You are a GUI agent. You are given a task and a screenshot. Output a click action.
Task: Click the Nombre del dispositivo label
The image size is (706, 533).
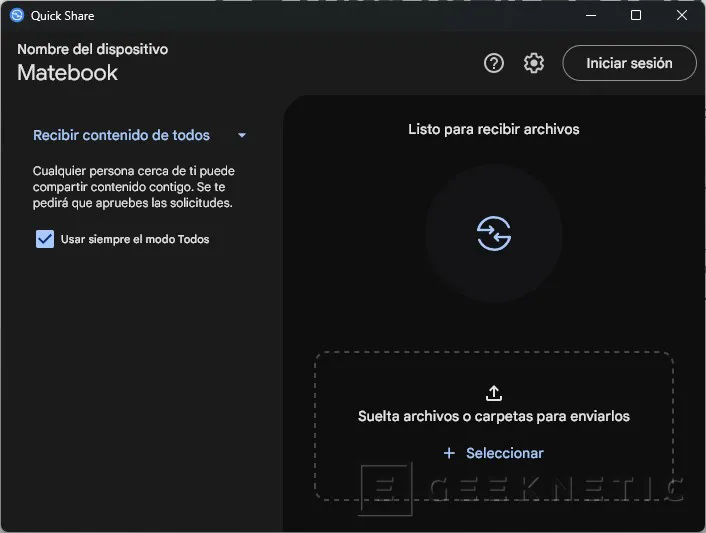[x=93, y=49]
